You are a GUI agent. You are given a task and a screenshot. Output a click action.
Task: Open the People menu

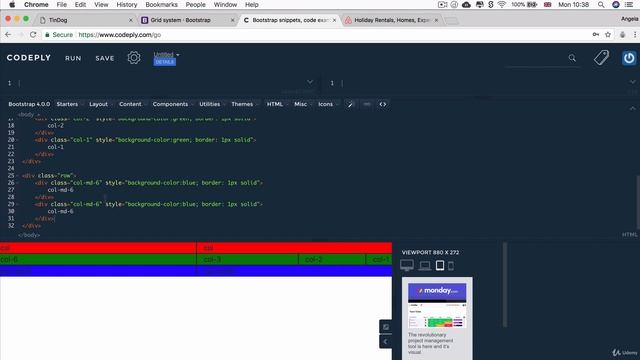coord(196,4)
